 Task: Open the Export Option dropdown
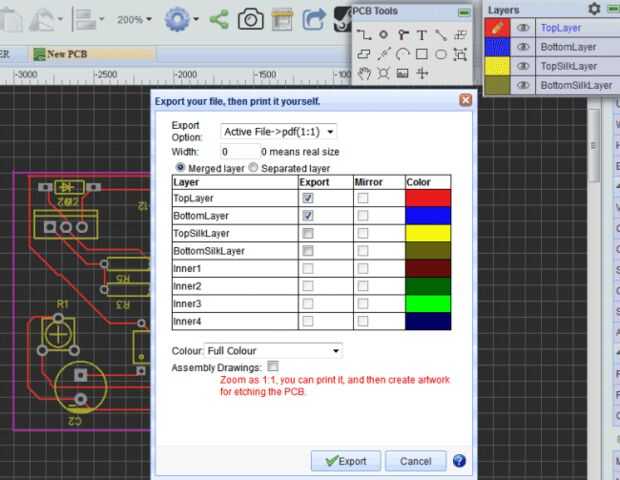tap(278, 132)
